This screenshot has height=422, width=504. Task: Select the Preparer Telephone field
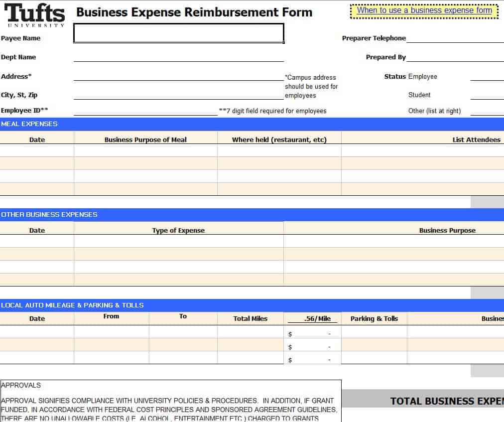coord(455,38)
